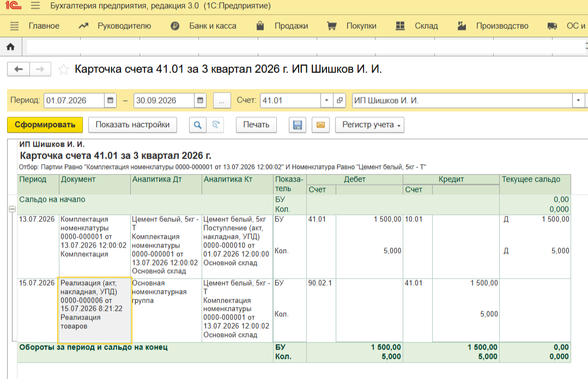Click the Сформировать button
The width and height of the screenshot is (588, 379).
click(x=45, y=125)
